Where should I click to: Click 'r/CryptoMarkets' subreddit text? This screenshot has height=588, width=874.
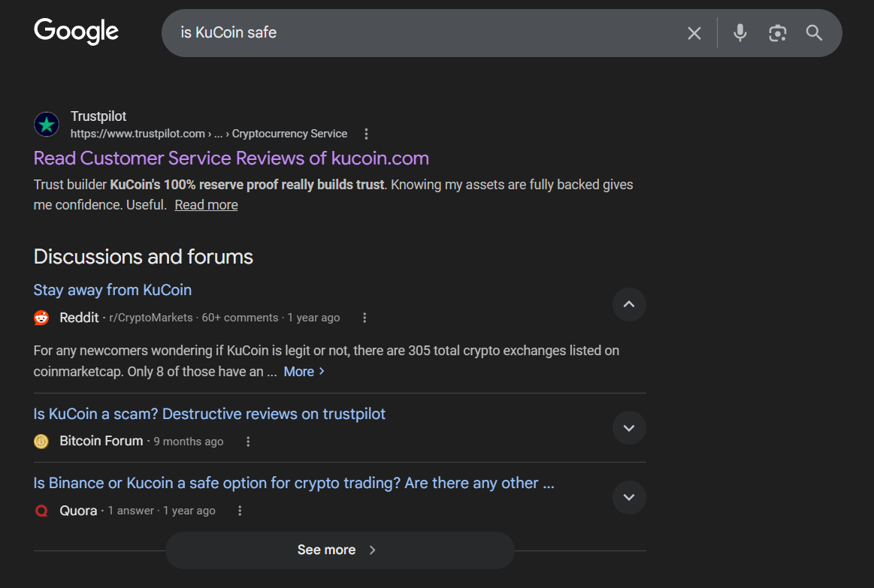coord(151,318)
